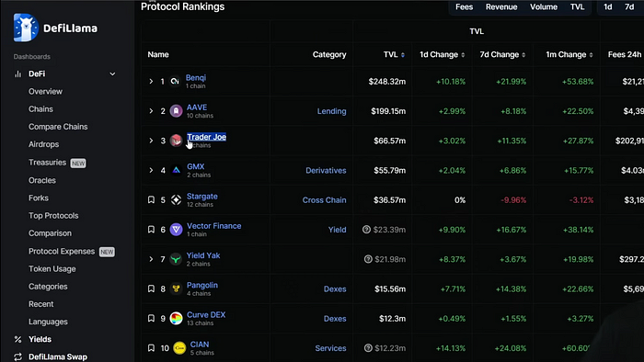Open the Oracles sidebar page
Viewport: 644px width, 362px height.
(x=42, y=180)
